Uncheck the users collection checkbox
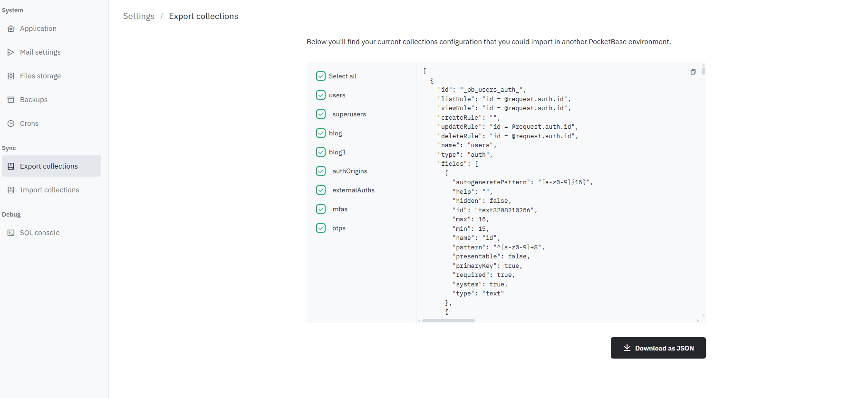The image size is (868, 398). pos(321,95)
